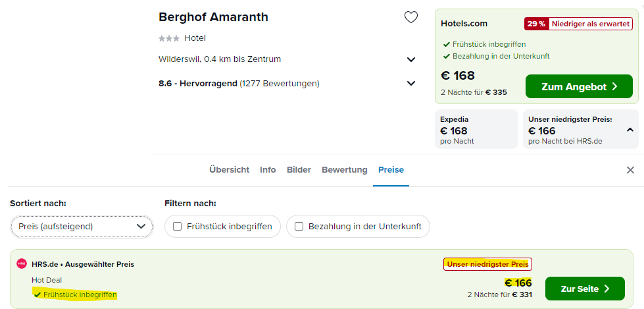
Task: Tick the Frühstück inbegriffen filter checkbox
Action: coord(178,226)
